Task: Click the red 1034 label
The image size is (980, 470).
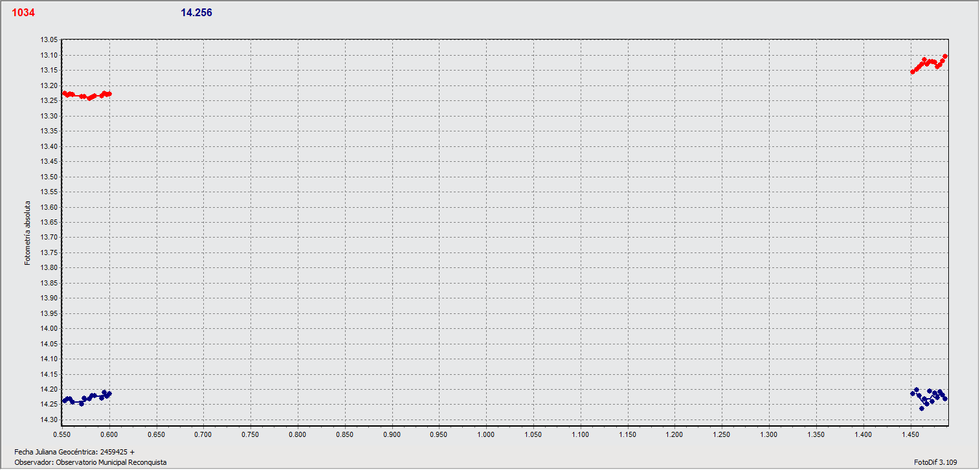Action: point(23,13)
